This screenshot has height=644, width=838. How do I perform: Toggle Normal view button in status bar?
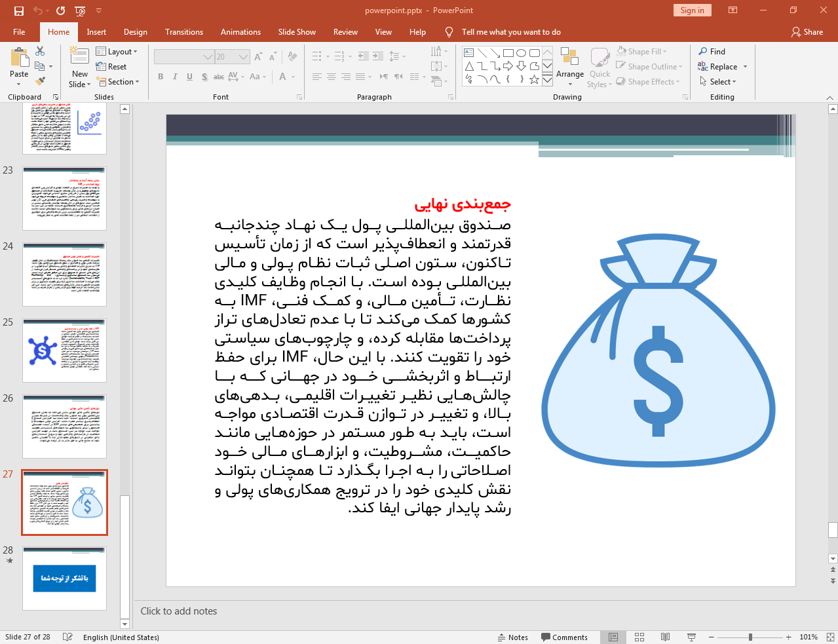click(613, 637)
